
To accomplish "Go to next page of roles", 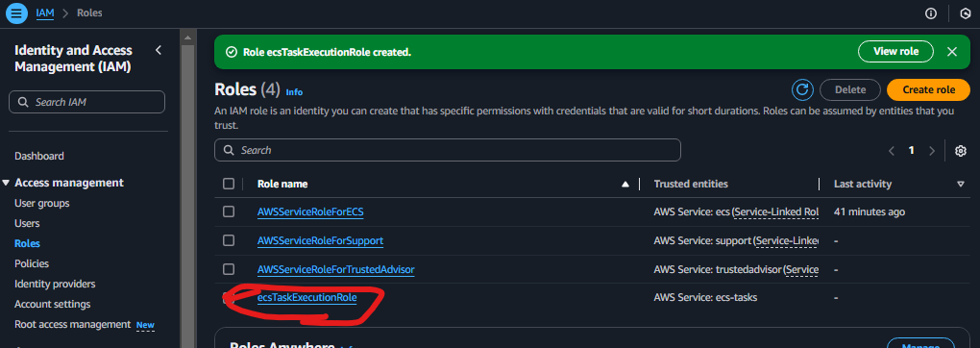I will pos(931,150).
